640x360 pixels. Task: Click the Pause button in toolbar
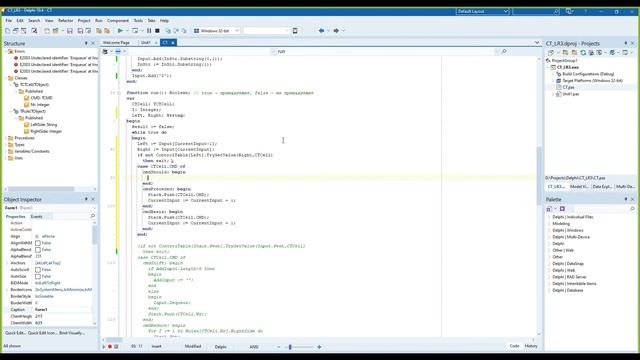[x=149, y=31]
